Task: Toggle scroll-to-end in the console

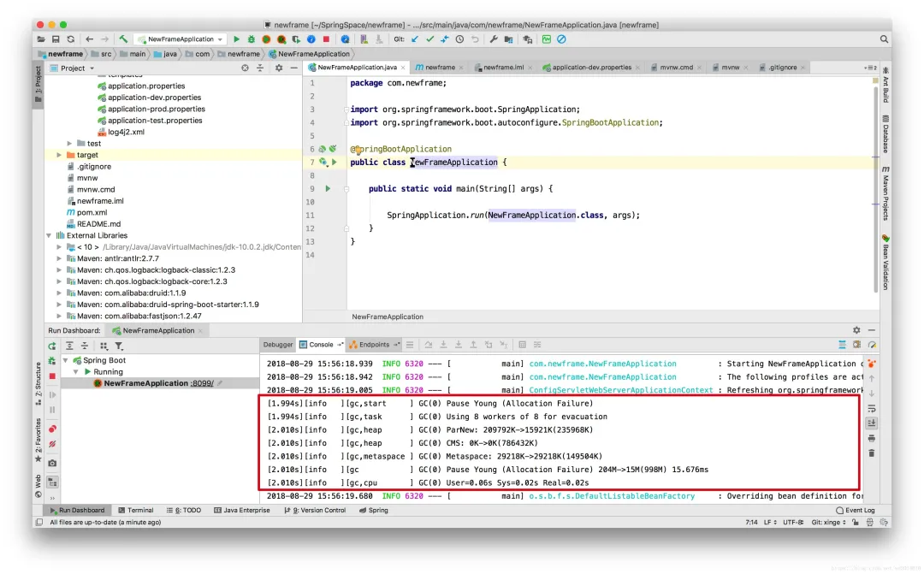Action: pyautogui.click(x=873, y=422)
